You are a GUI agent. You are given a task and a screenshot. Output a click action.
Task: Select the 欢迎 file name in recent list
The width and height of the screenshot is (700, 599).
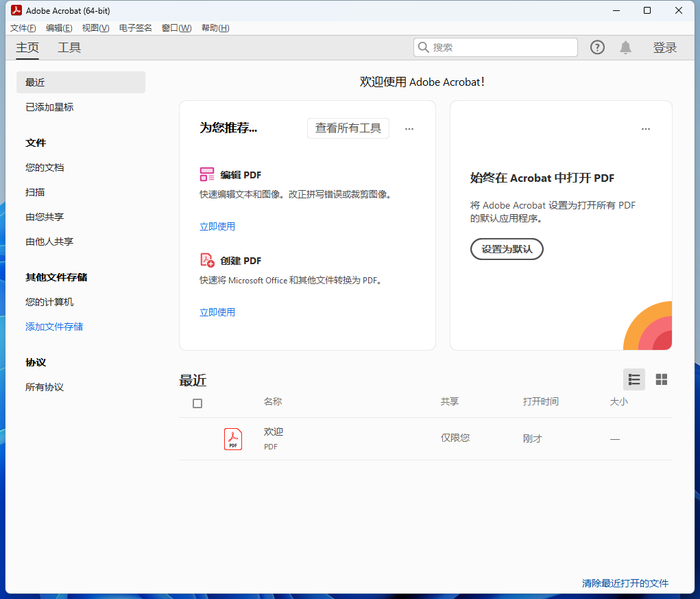click(274, 432)
